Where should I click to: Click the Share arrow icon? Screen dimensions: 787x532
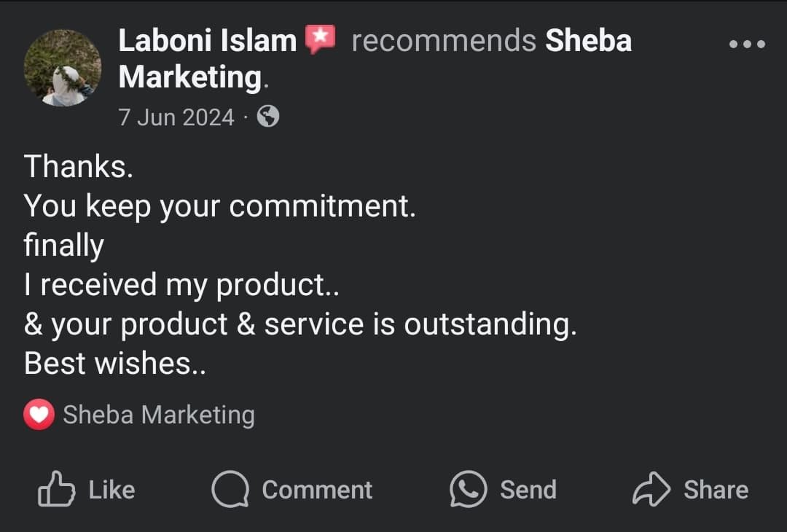pyautogui.click(x=651, y=489)
